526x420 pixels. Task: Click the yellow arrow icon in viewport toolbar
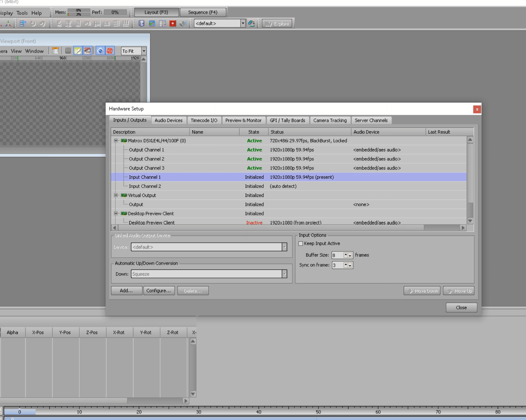[x=78, y=51]
